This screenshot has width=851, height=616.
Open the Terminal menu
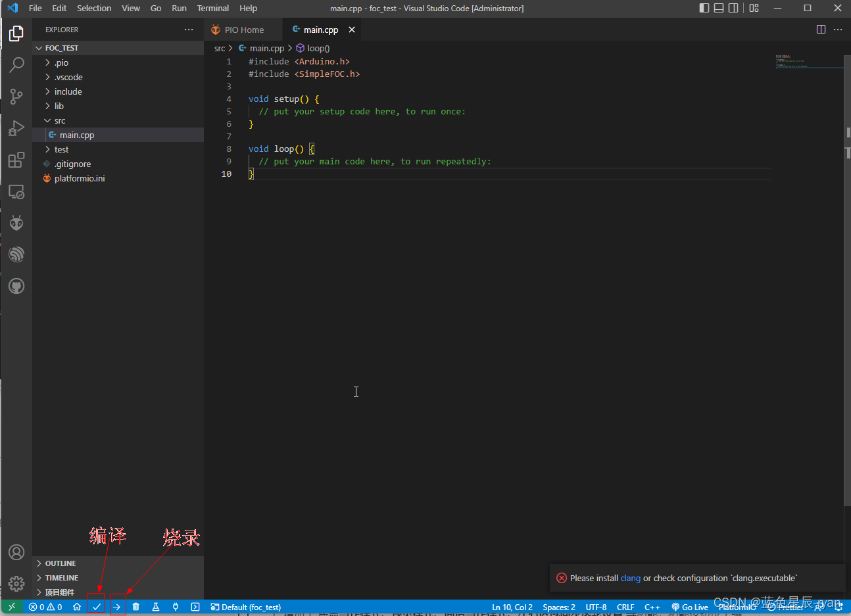tap(212, 8)
